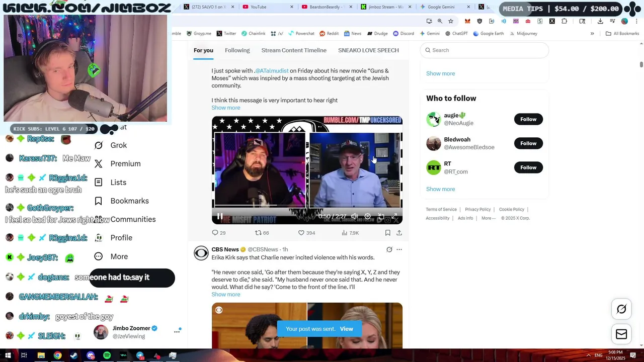Go to Profile in the sidebar
The width and height of the screenshot is (644, 362).
tap(114, 238)
